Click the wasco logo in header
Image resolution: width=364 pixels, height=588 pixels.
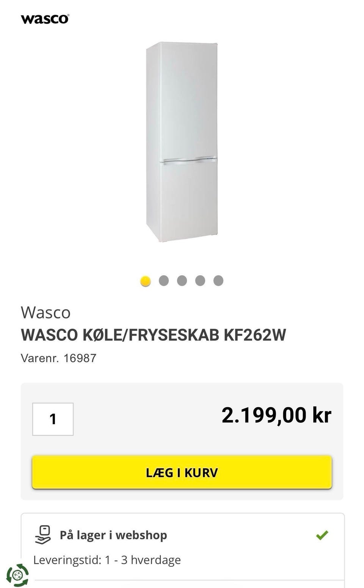[45, 19]
